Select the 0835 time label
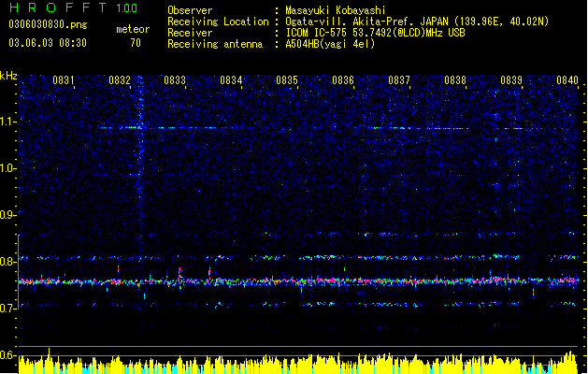The width and height of the screenshot is (588, 374). tap(287, 80)
